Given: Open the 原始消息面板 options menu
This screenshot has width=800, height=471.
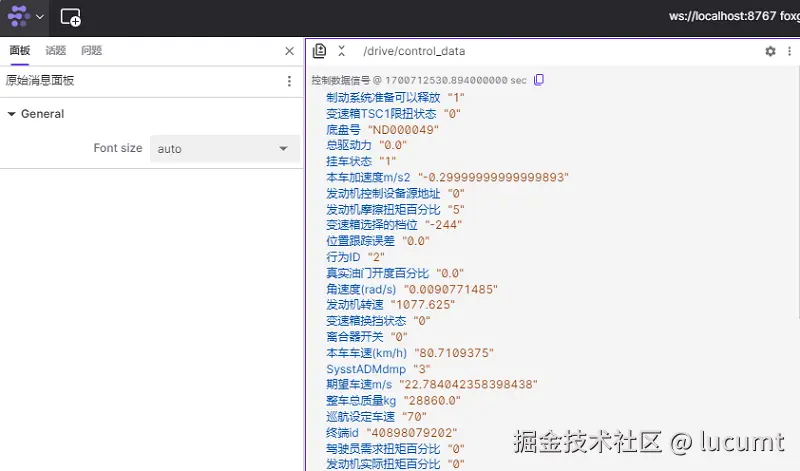Looking at the screenshot, I should click(289, 81).
